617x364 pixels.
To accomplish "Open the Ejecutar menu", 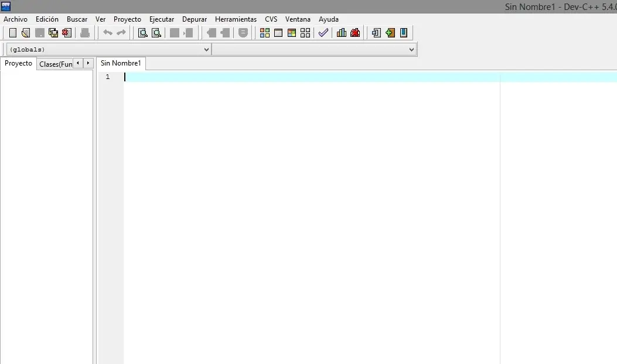I will [162, 19].
